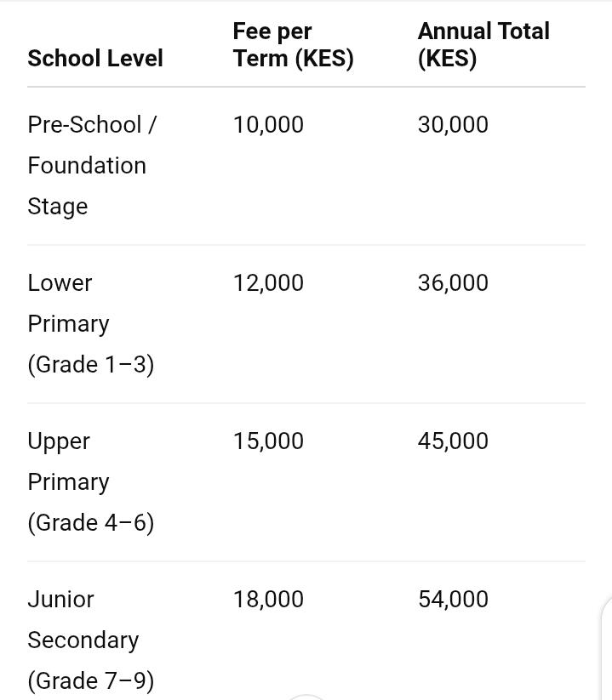612x700 pixels.
Task: Click the (Grade 7–9) text
Action: (90, 681)
